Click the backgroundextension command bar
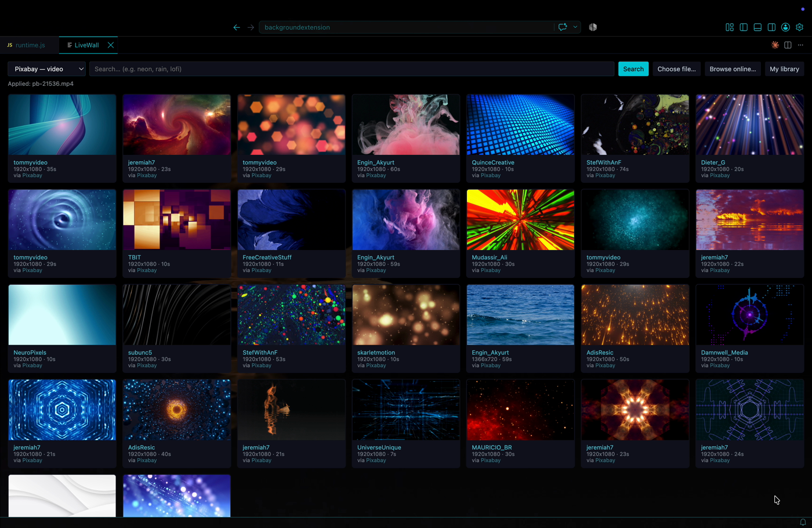812x528 pixels. tap(406, 27)
